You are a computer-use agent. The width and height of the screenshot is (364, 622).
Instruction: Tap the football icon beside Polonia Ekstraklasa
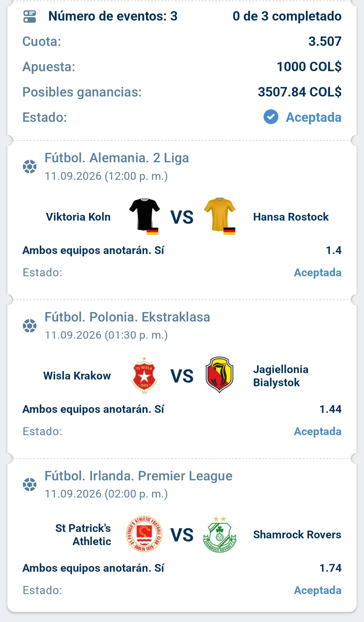[x=30, y=326]
